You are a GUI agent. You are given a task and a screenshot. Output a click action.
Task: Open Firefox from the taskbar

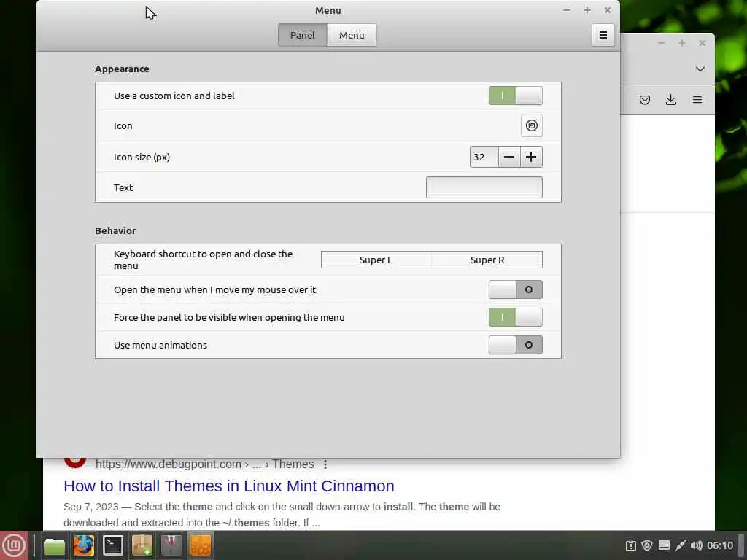[83, 545]
